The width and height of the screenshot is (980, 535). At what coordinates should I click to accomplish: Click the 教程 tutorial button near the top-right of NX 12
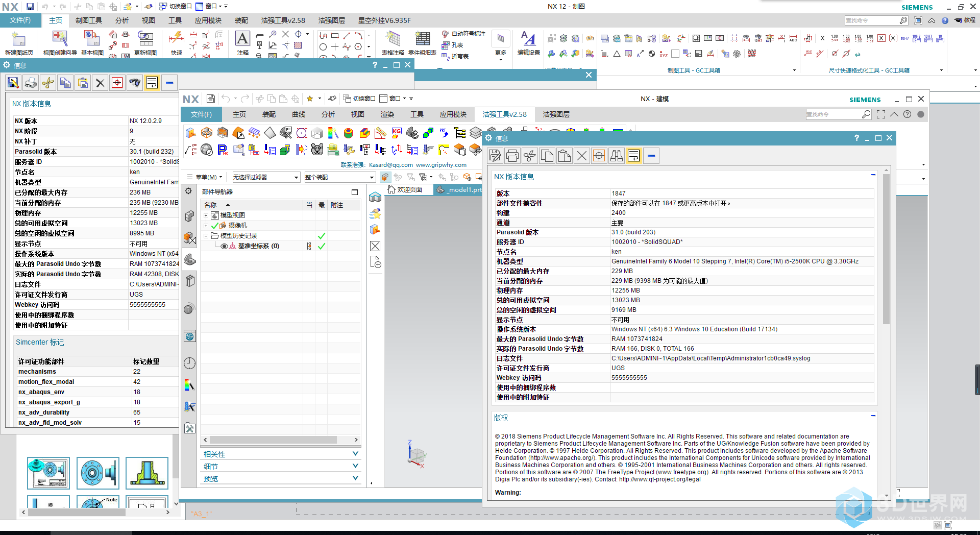(965, 20)
